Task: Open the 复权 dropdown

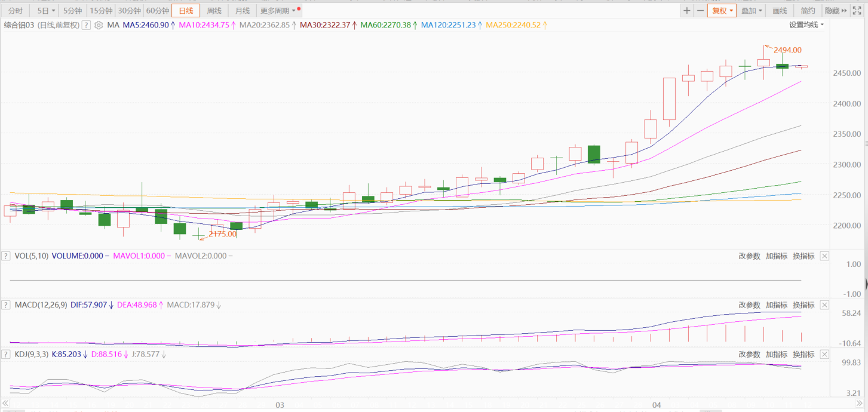Action: coord(722,11)
